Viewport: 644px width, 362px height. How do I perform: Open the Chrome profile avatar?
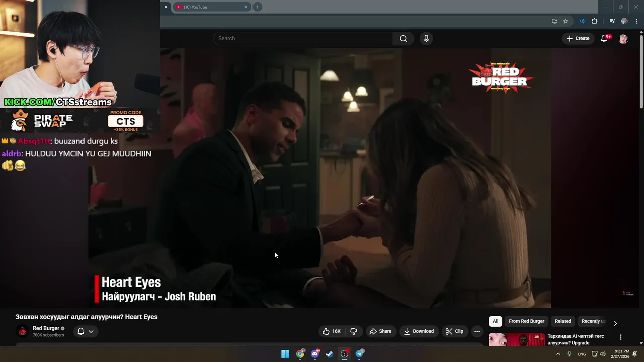tap(624, 21)
